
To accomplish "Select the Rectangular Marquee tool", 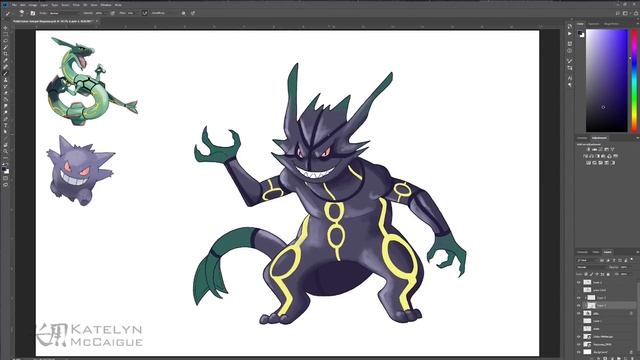I will tap(5, 34).
